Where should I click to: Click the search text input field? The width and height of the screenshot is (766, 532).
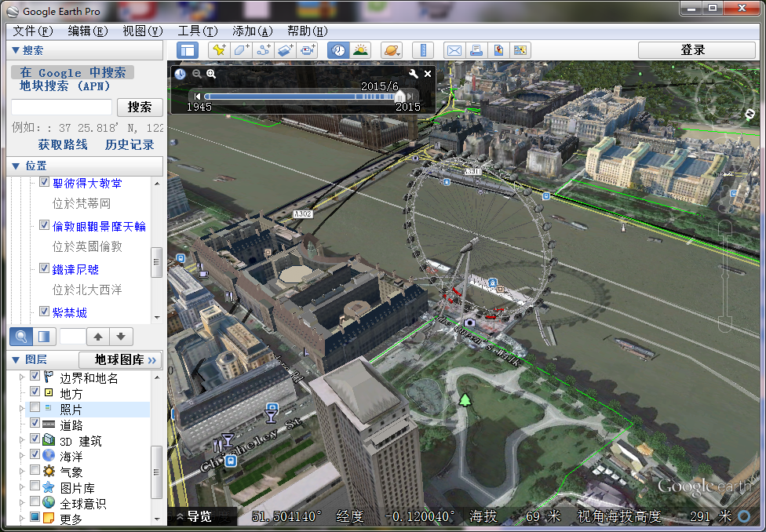point(61,107)
